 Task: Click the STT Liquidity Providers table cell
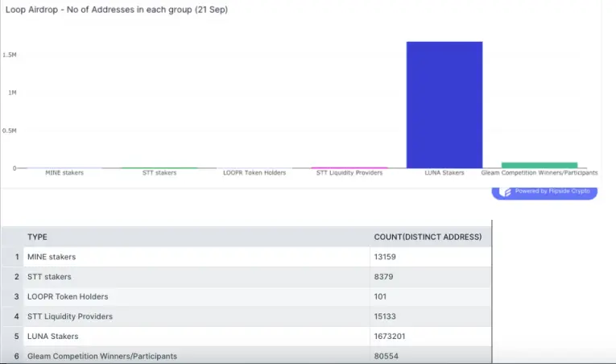[196, 316]
